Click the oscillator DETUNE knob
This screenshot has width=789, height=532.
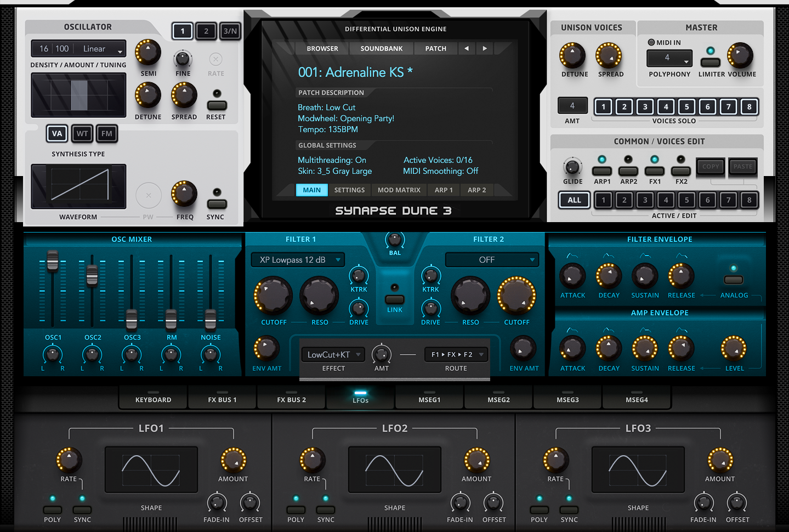(x=148, y=95)
